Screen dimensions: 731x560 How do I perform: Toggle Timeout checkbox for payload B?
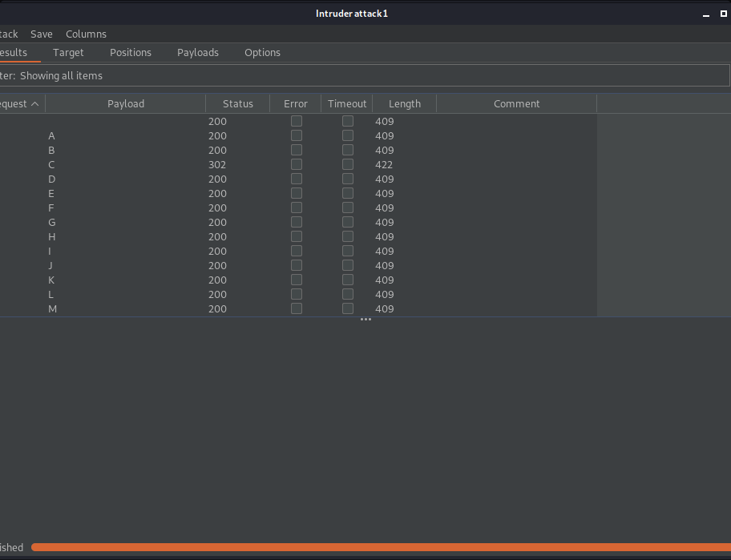tap(348, 150)
